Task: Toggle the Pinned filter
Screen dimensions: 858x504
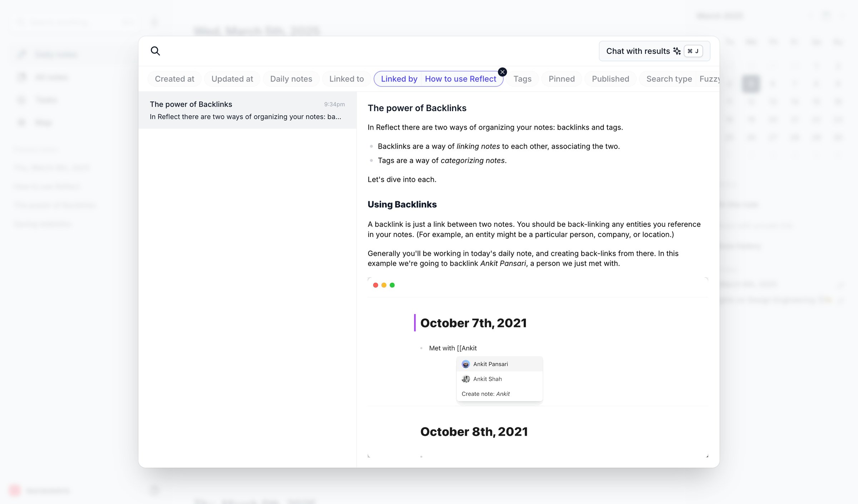Action: [562, 79]
